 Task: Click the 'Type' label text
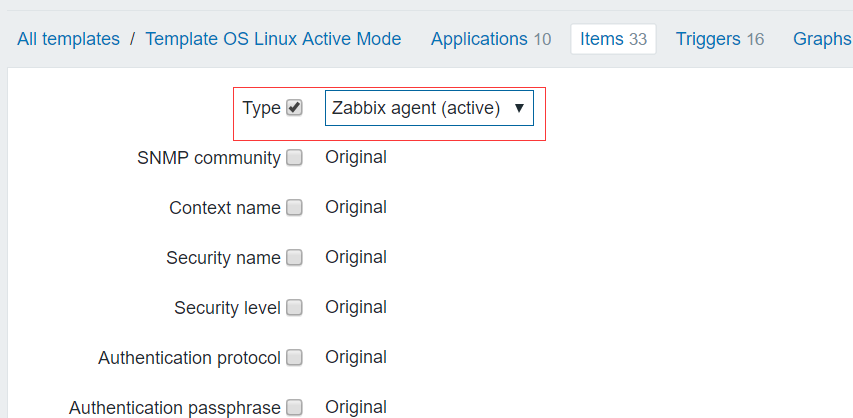coord(261,108)
